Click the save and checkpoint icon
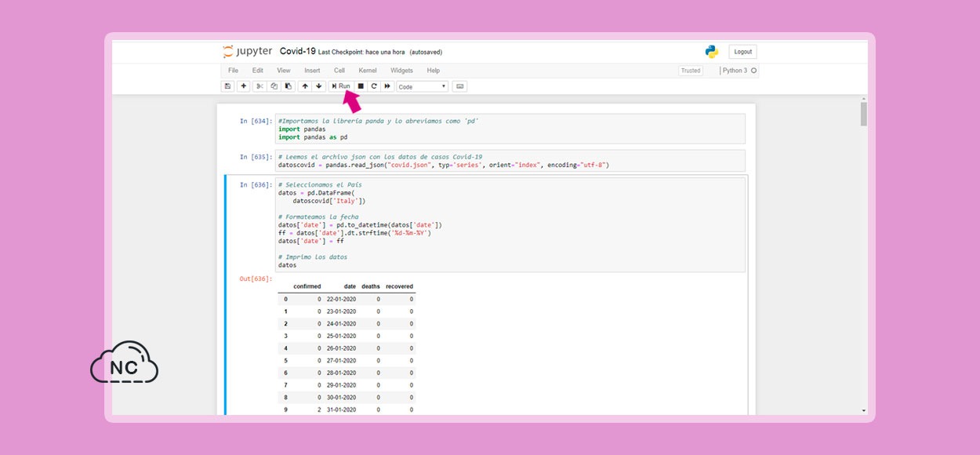Screen dimensions: 980x455 coord(228,86)
